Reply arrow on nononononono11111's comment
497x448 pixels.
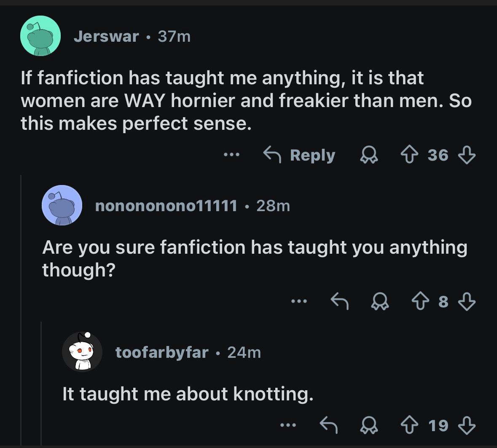pos(339,301)
